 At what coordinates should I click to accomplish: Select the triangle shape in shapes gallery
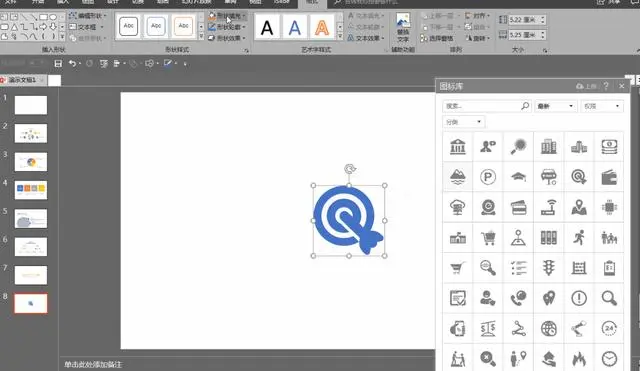click(14, 27)
